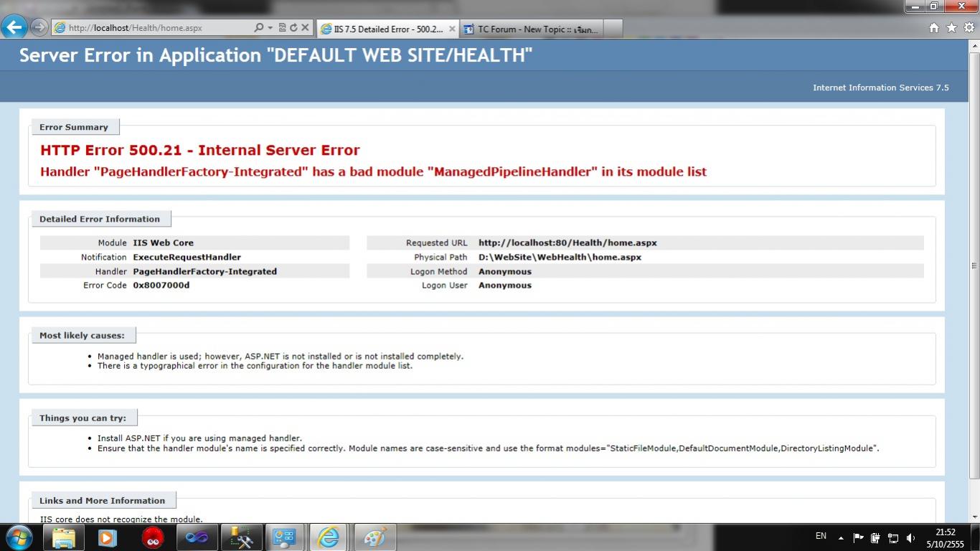The image size is (980, 551).
Task: Launch Windows Media Player from taskbar
Action: tap(108, 537)
